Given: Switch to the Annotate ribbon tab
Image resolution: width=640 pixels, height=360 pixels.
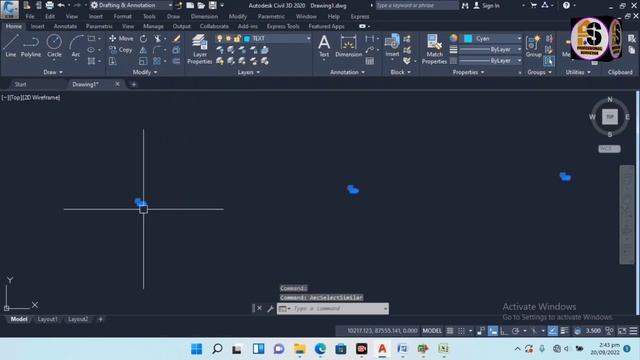Looking at the screenshot, I should pos(65,26).
